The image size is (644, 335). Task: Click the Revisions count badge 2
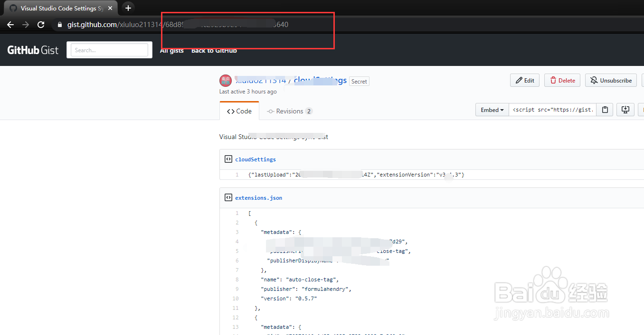(309, 112)
